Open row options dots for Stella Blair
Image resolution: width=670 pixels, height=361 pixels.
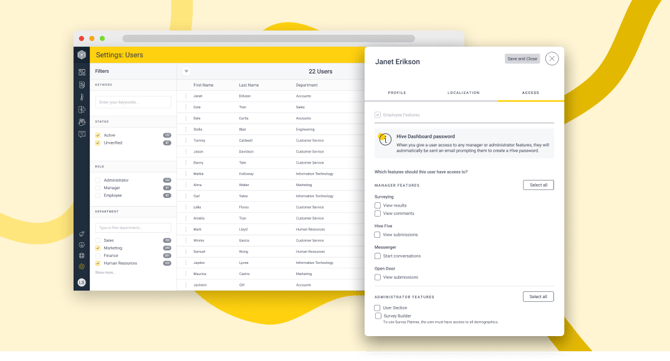coord(186,129)
